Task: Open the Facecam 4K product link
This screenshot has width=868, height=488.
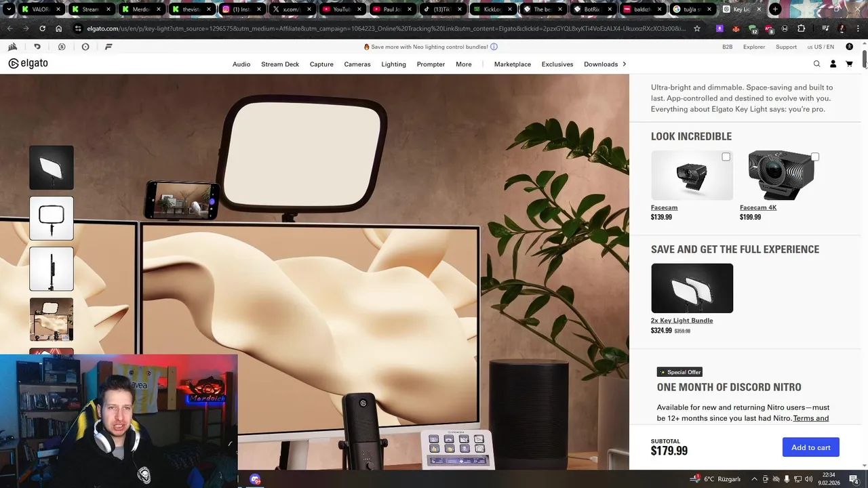Action: (758, 207)
